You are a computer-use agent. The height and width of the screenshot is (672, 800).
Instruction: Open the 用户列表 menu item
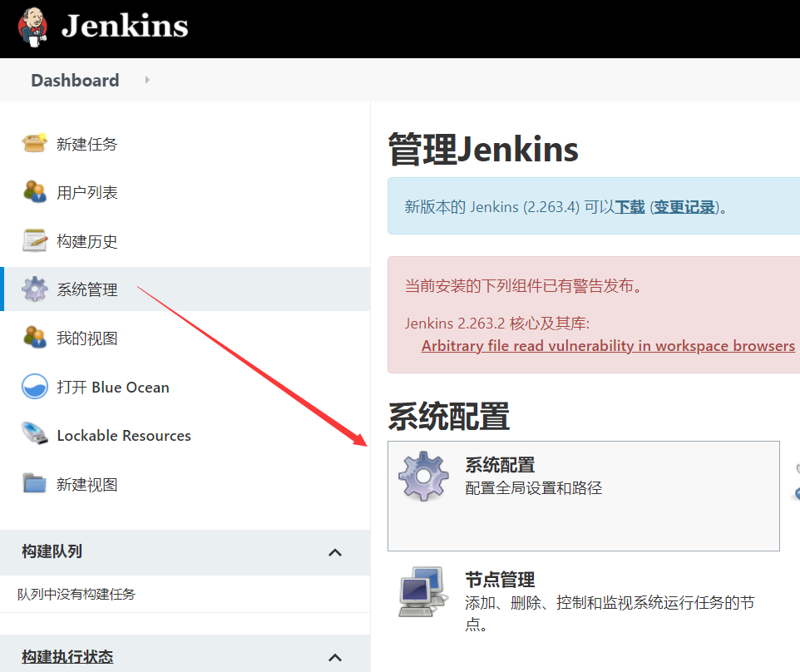tap(87, 193)
